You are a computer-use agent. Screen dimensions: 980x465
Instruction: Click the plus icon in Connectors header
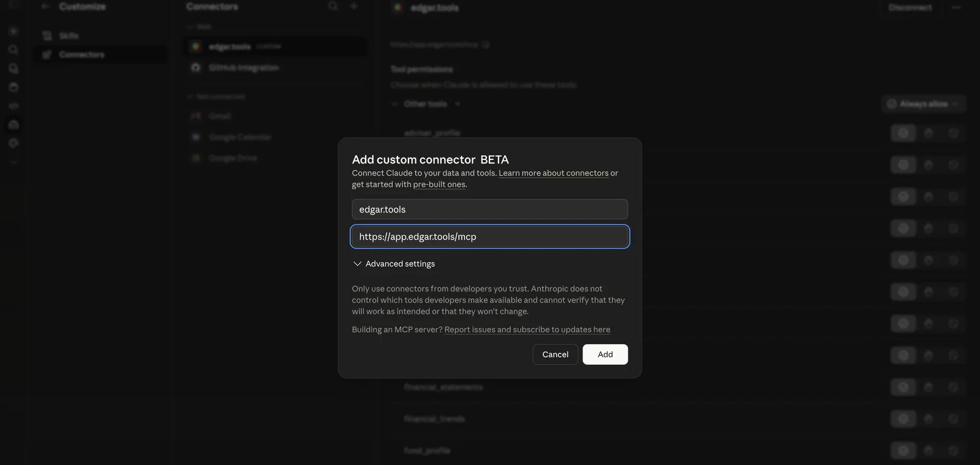click(354, 6)
